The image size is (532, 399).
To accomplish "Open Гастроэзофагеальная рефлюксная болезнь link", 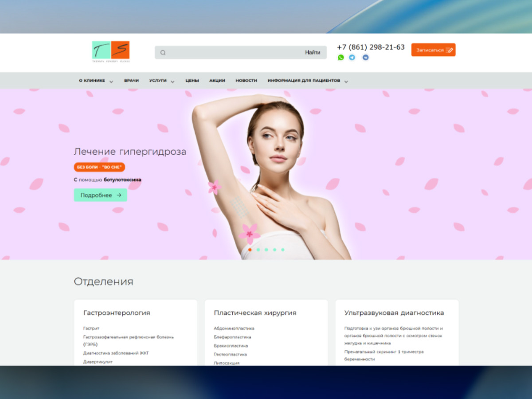I will coord(128,340).
